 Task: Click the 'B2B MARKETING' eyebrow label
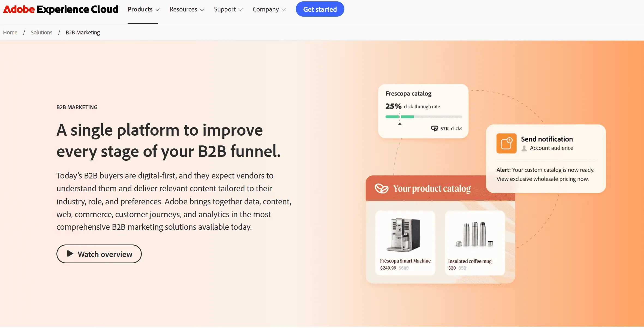77,107
